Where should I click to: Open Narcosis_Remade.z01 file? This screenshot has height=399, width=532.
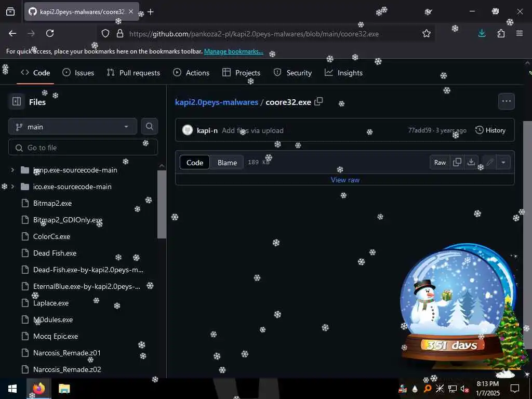pyautogui.click(x=67, y=353)
